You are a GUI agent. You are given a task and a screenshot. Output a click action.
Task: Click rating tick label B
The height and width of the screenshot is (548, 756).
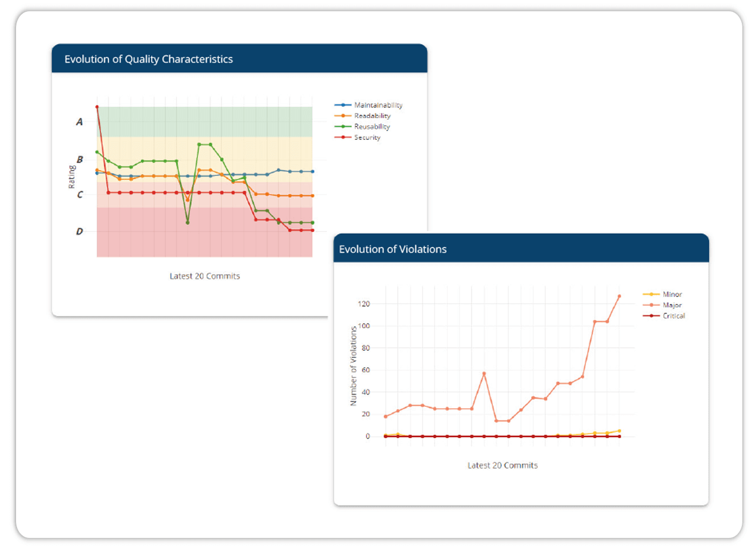[x=80, y=159]
